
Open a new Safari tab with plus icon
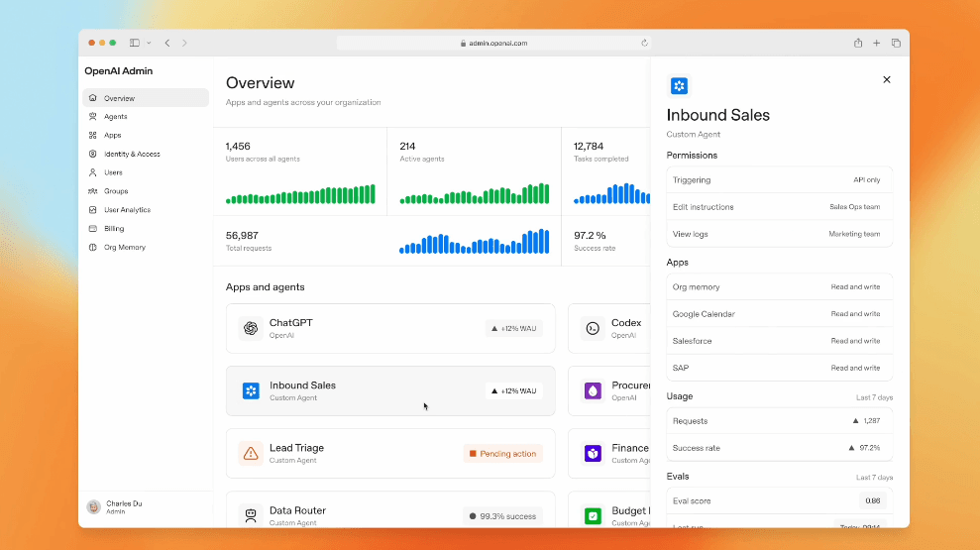click(876, 43)
